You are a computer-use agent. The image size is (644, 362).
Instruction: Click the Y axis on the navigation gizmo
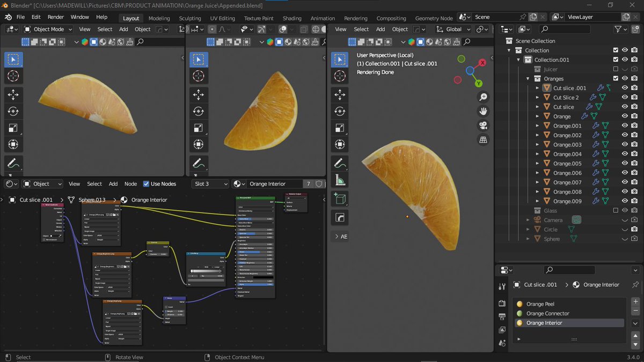[x=478, y=83]
